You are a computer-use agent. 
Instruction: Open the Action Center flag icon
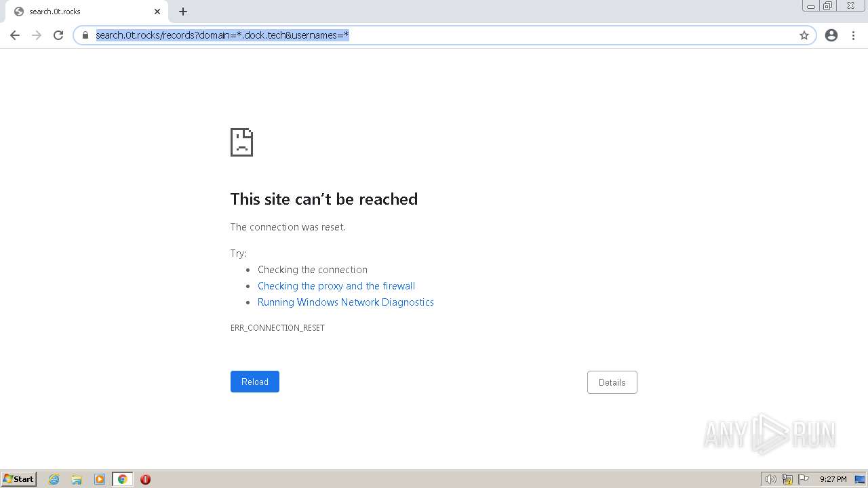click(x=804, y=479)
